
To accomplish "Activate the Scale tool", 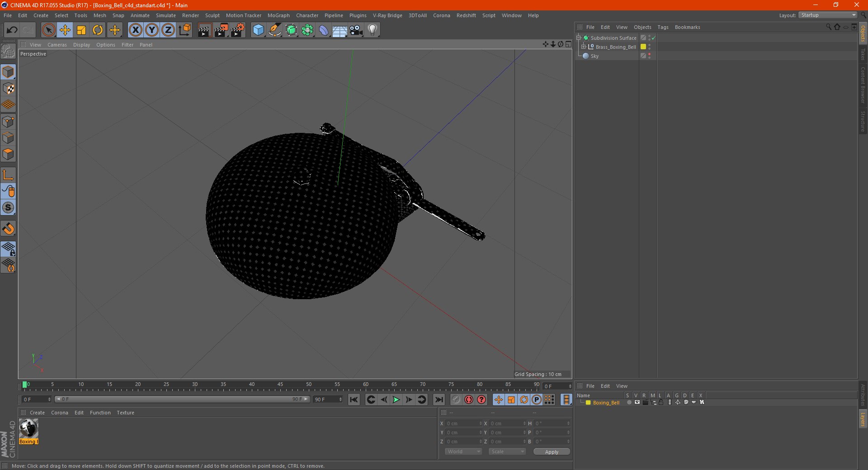I will 81,30.
